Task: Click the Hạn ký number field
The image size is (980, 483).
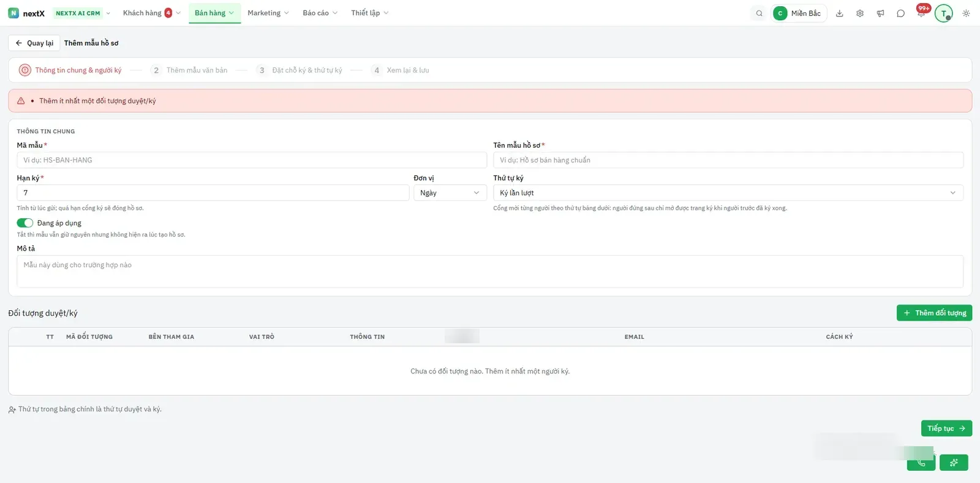Action: [213, 192]
